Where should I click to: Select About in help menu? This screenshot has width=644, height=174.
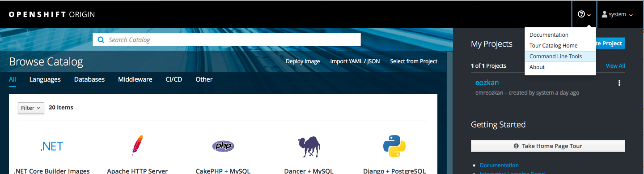tap(560, 67)
